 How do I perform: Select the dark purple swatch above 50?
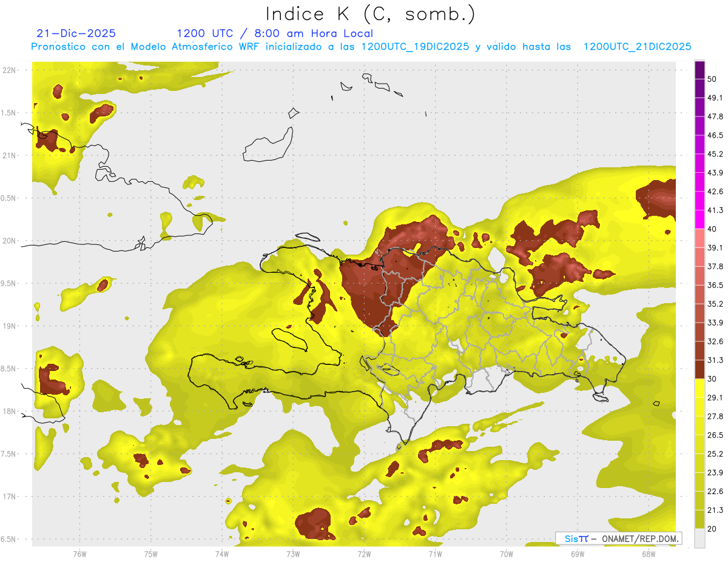pyautogui.click(x=699, y=70)
